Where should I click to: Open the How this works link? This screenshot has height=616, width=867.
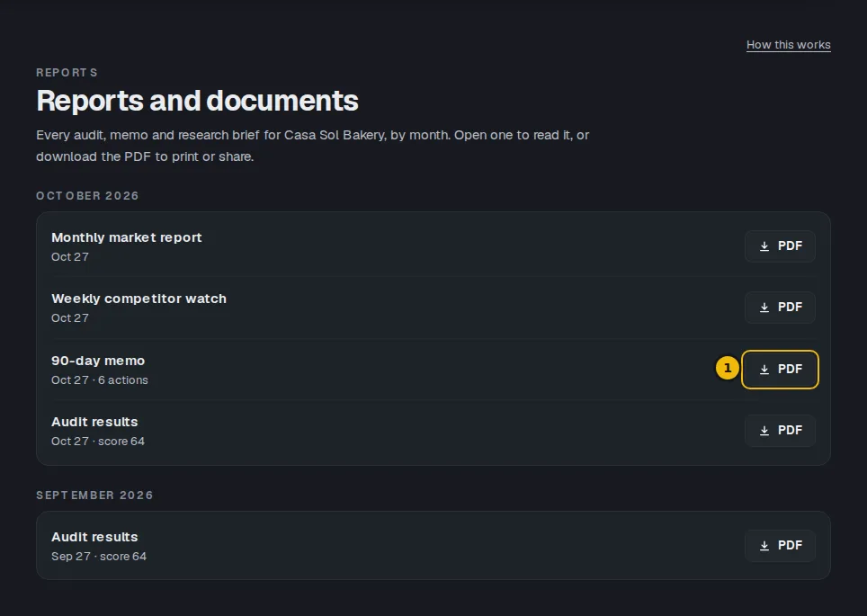pos(788,45)
